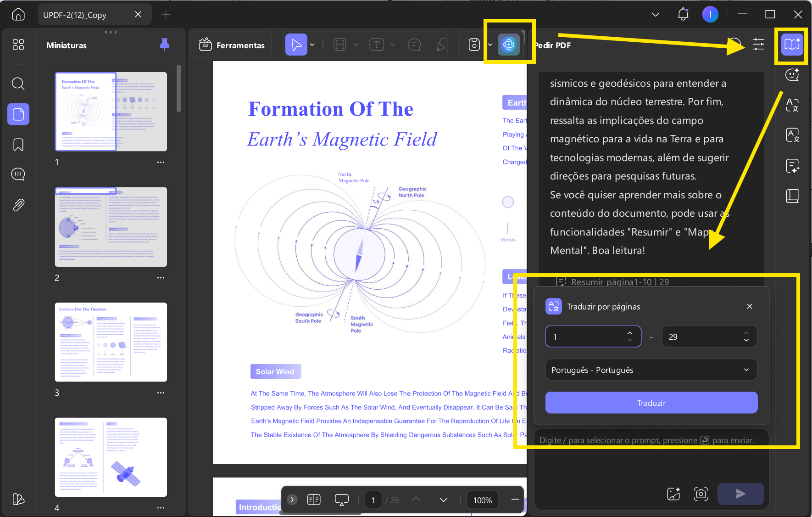Add a new tab
Image resolution: width=812 pixels, height=517 pixels.
click(166, 15)
